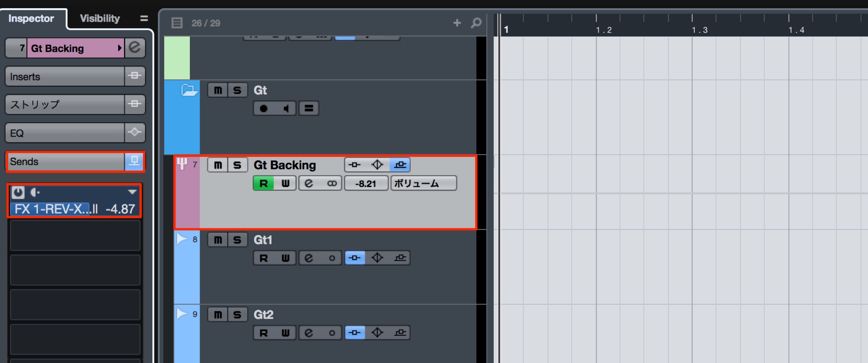Image resolution: width=868 pixels, height=363 pixels.
Task: Click the Gt Backing track name in Inspector
Action: pos(75,48)
